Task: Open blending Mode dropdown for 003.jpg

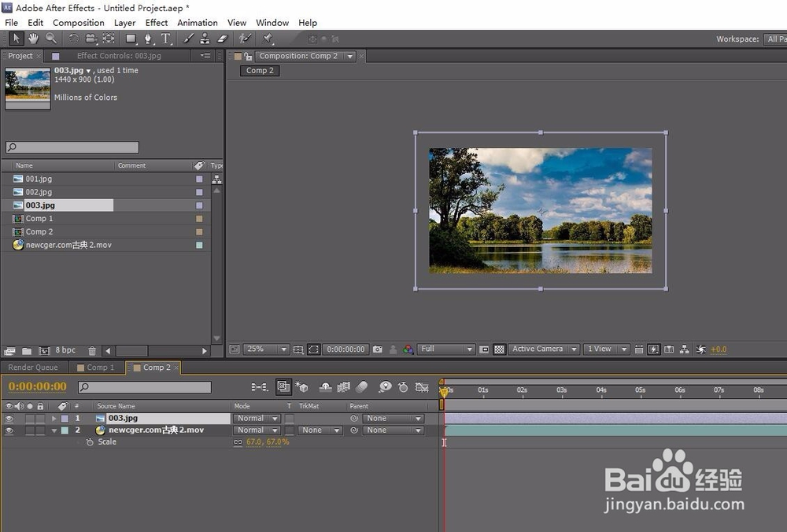Action: coord(257,419)
